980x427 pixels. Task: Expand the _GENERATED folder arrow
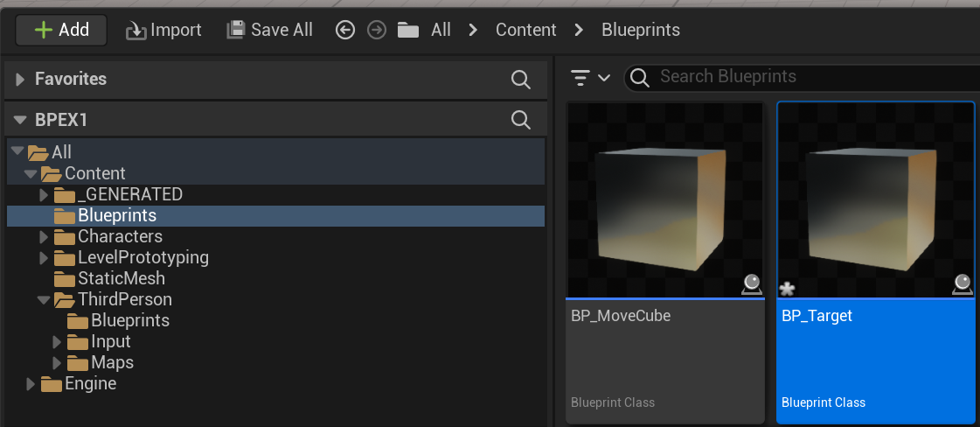click(x=44, y=194)
